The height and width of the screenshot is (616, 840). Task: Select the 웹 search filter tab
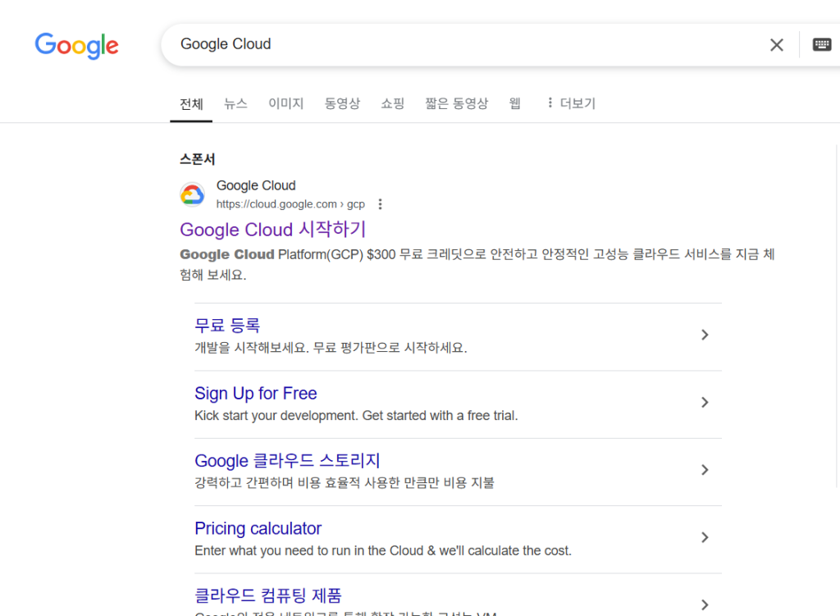click(515, 103)
